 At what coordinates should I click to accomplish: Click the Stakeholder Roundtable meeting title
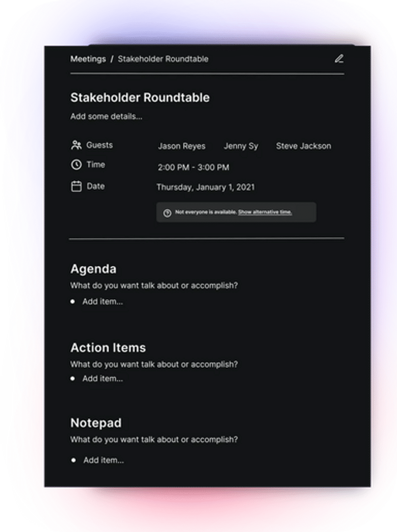click(x=140, y=98)
